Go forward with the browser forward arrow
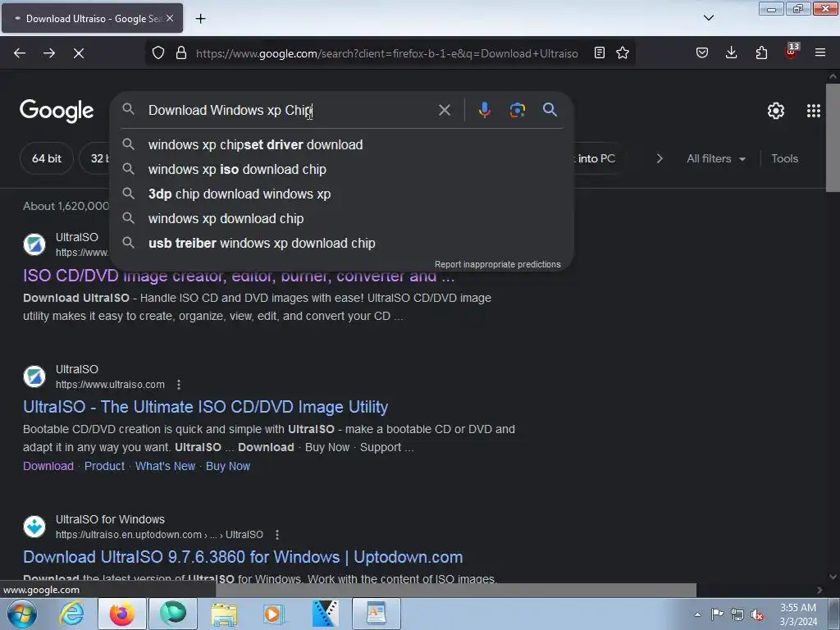The image size is (840, 630). tap(49, 53)
